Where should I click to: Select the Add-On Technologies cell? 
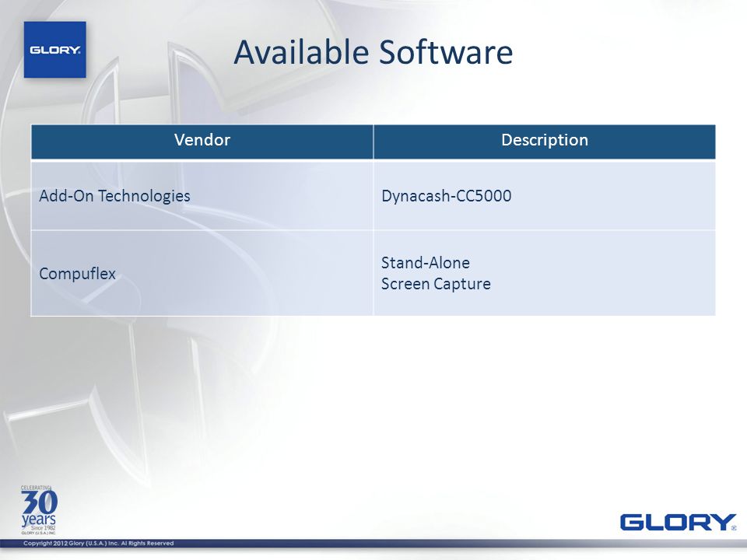coord(202,196)
